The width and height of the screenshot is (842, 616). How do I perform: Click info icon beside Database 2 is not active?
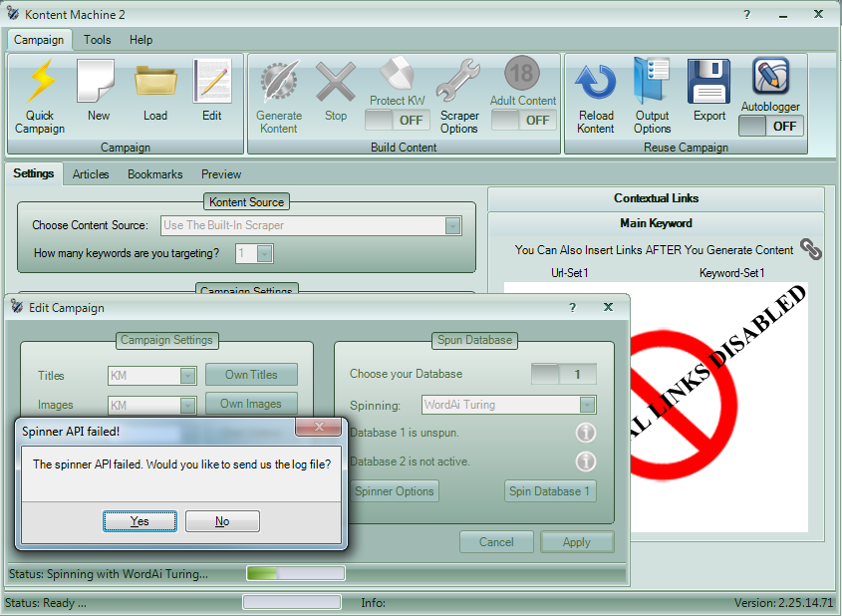pyautogui.click(x=586, y=462)
